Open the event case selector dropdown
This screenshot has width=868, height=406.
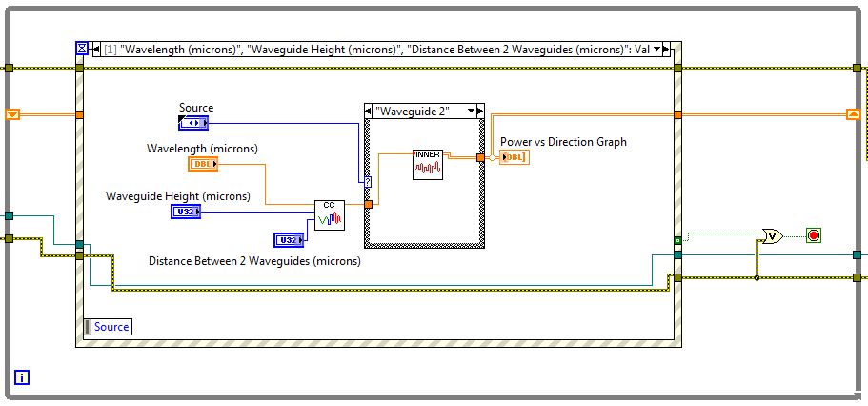tap(657, 49)
